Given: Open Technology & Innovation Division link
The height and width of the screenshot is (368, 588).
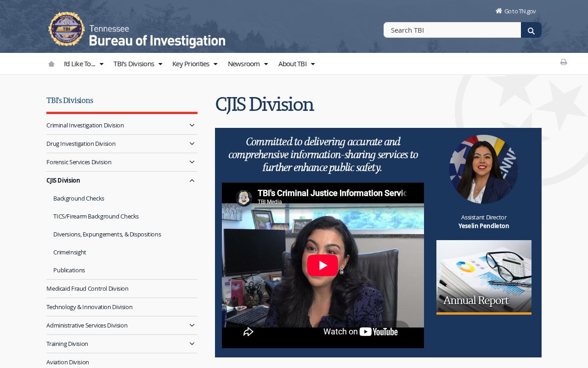Looking at the screenshot, I should (x=90, y=307).
